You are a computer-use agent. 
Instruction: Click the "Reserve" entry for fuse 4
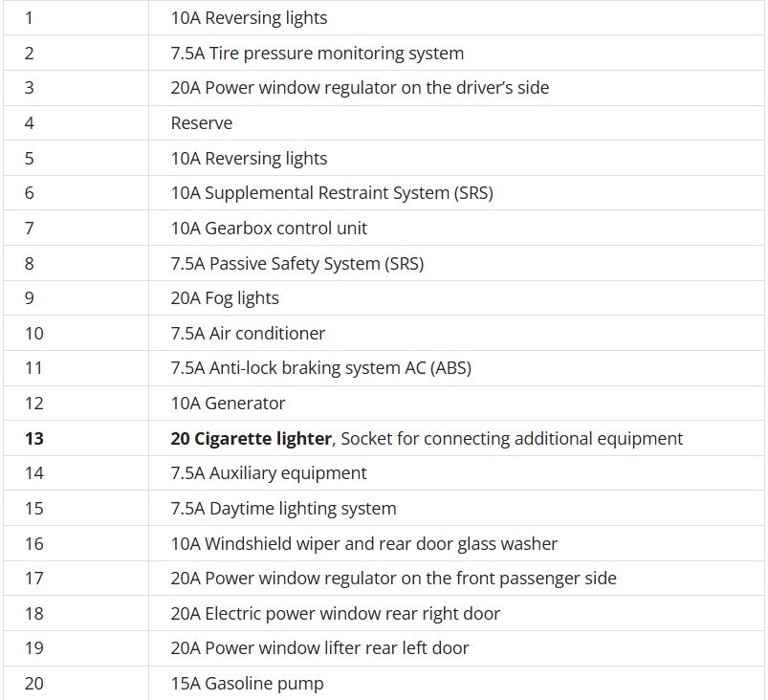click(202, 123)
